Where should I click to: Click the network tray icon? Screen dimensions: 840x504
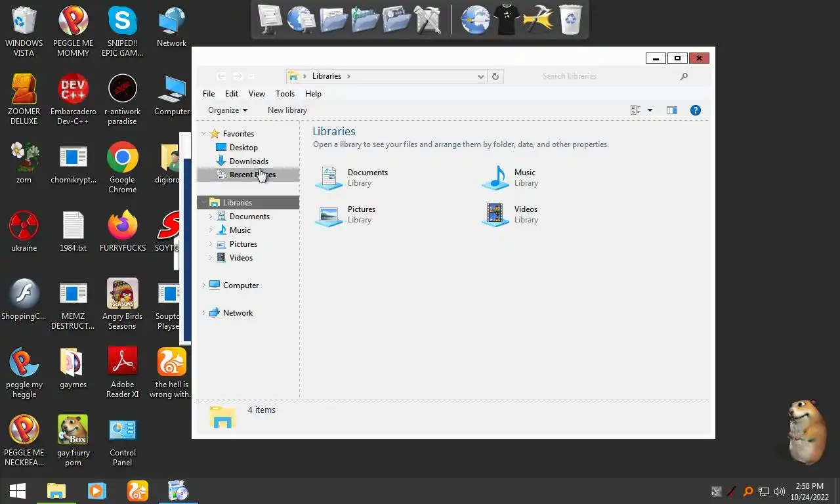764,492
